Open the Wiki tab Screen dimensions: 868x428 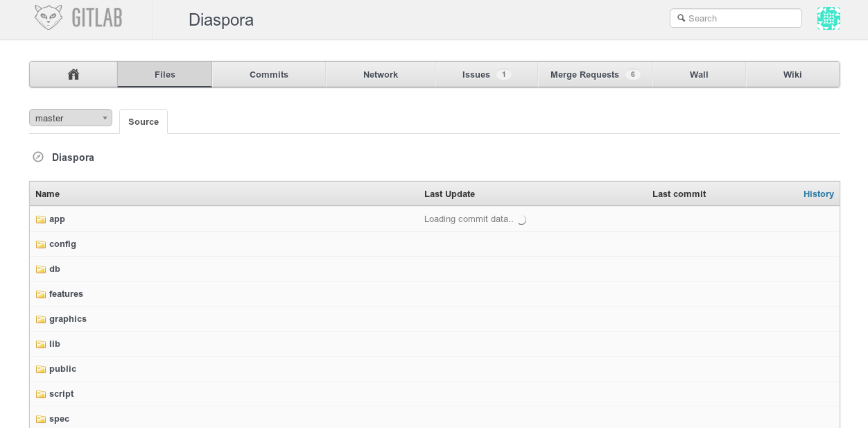[x=792, y=74]
